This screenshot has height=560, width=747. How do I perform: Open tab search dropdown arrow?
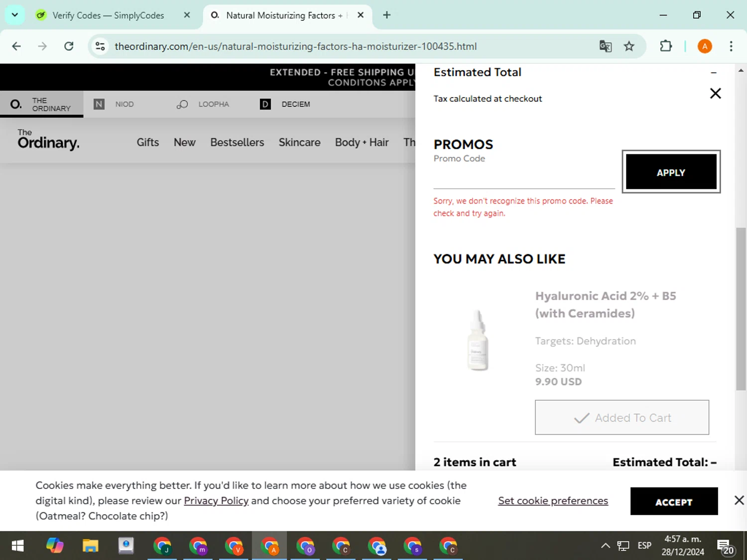15,15
